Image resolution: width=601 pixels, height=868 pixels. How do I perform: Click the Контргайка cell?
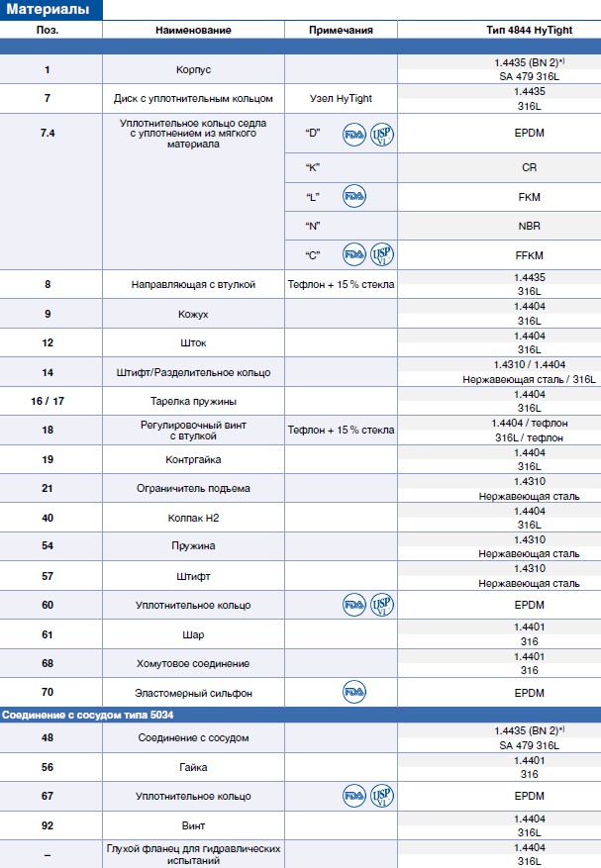coord(193,459)
